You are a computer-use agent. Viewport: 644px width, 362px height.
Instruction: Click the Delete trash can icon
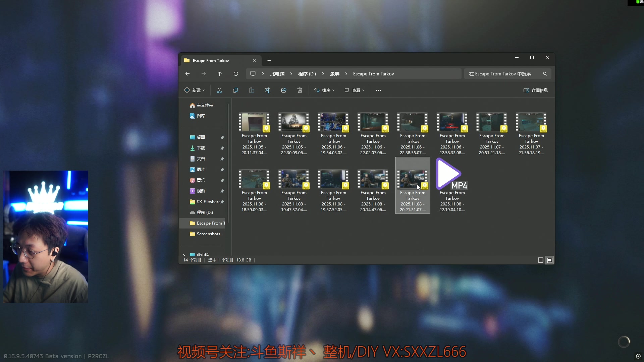pyautogui.click(x=300, y=90)
